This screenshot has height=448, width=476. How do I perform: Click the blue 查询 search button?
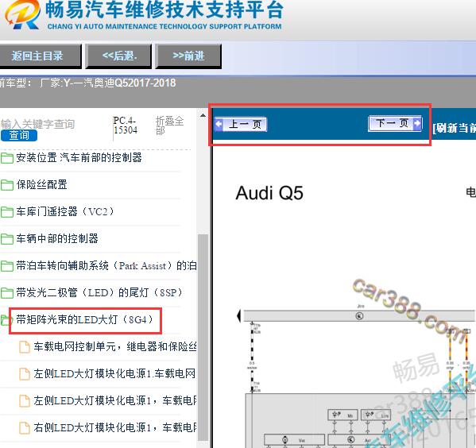click(19, 135)
